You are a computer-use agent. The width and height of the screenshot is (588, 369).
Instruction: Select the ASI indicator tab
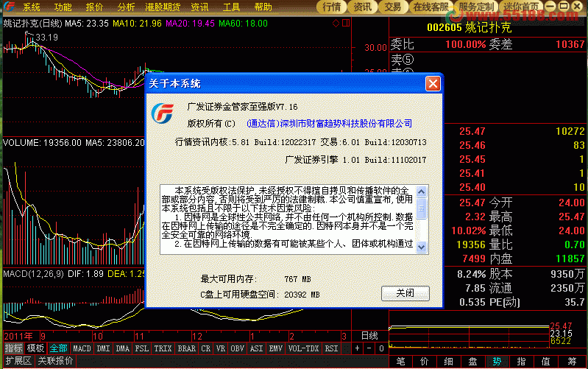tap(257, 348)
